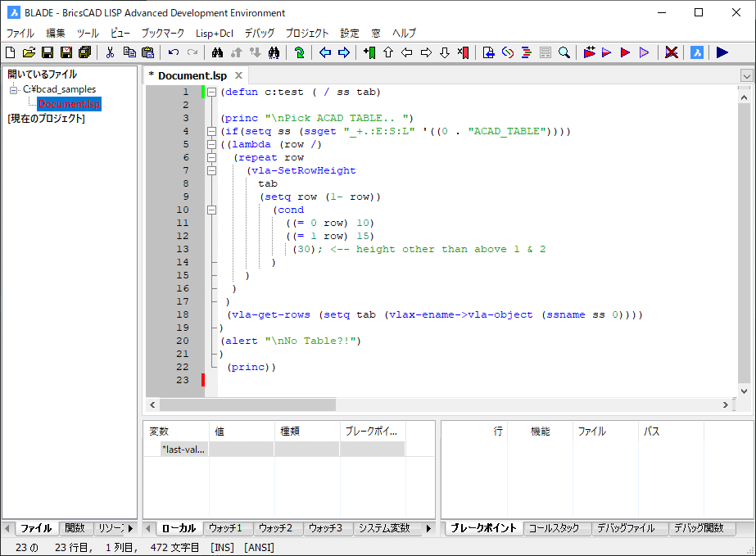Switch to the コールスタック tab
Viewport: 756px width, 556px height.
[x=555, y=528]
